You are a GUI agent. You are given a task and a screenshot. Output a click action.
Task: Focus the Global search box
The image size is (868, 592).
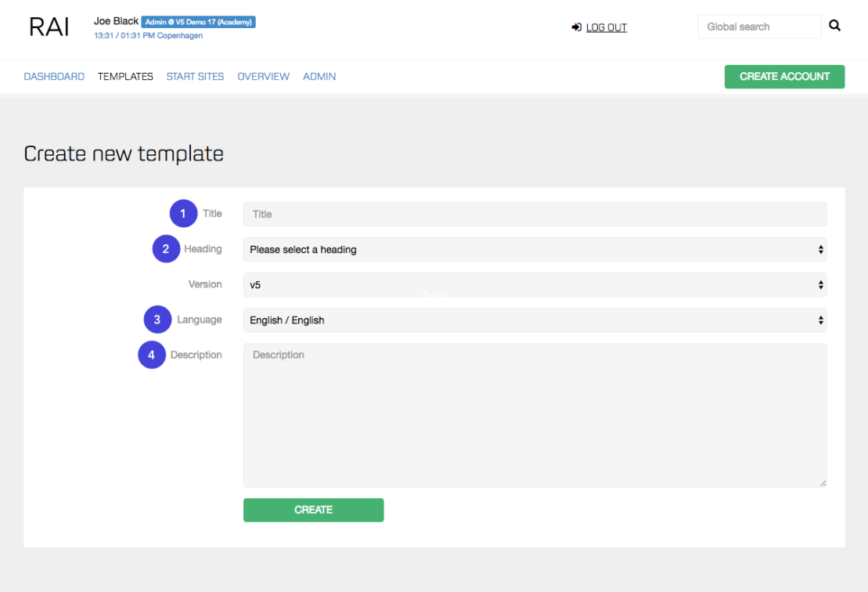coord(759,27)
